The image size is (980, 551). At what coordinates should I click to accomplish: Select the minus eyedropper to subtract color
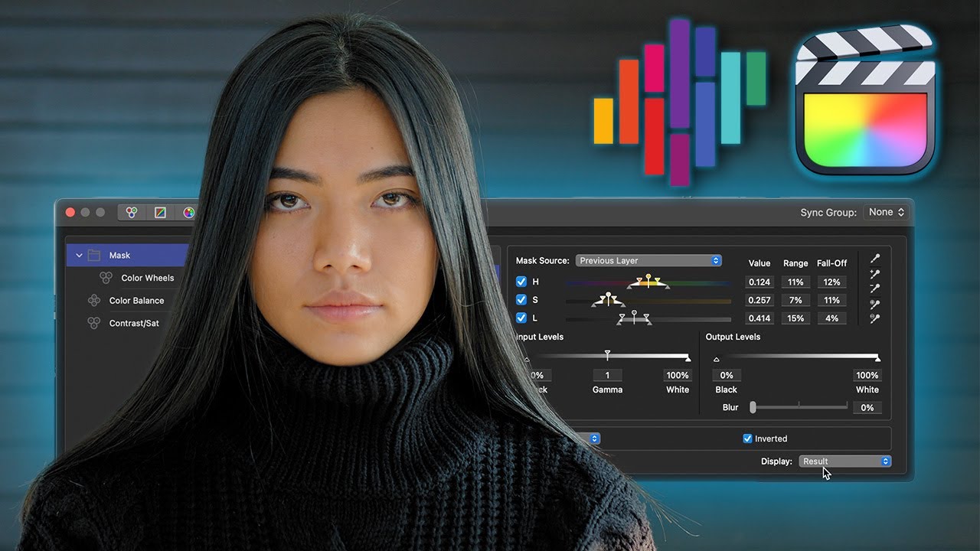coord(875,289)
